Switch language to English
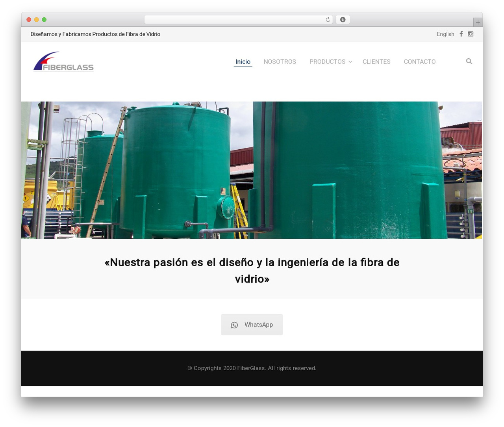504x427 pixels. coord(445,34)
